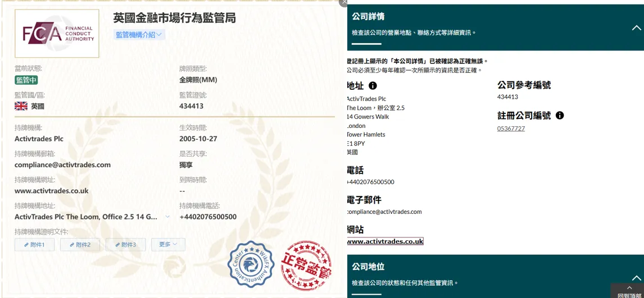Click the +4402076500500 number under 電話
Image resolution: width=644 pixels, height=298 pixels.
point(371,182)
